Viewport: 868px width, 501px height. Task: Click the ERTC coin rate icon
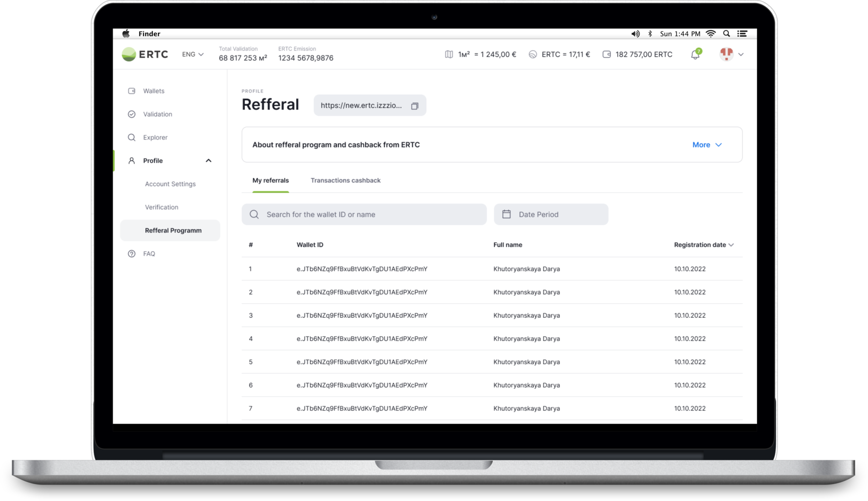click(x=533, y=54)
